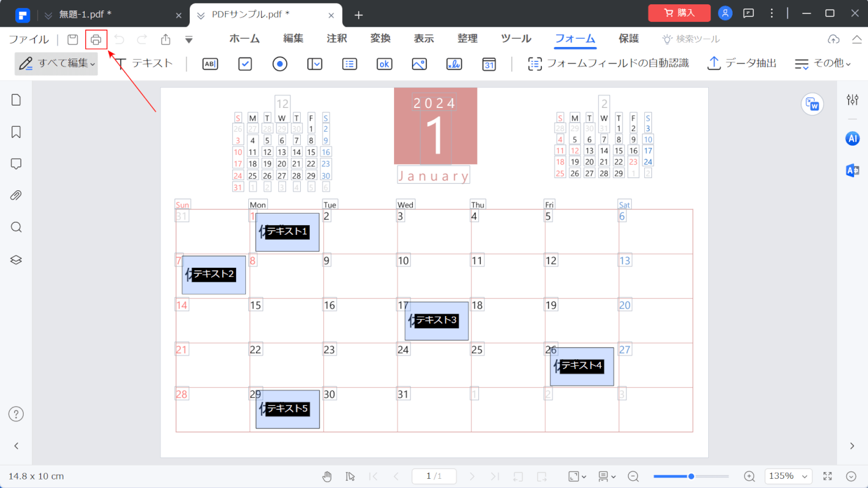Image resolution: width=868 pixels, height=488 pixels.
Task: Open the search panel in the left sidebar
Action: tap(16, 228)
